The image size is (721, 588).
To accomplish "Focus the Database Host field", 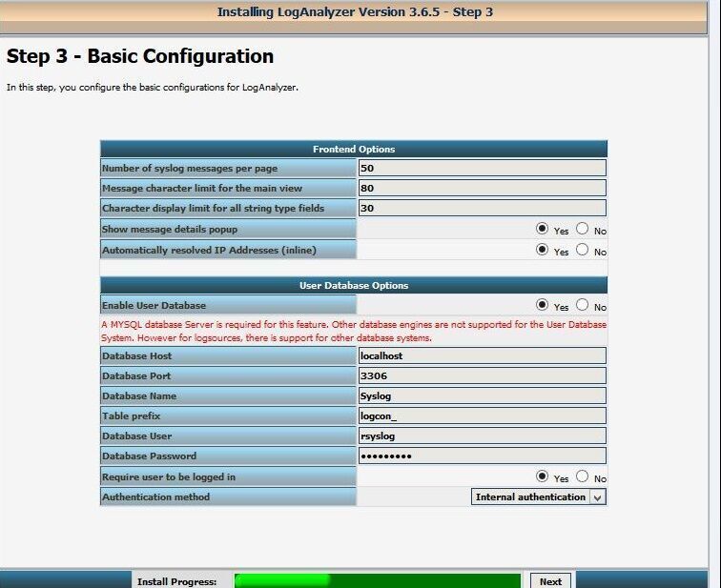I will [482, 356].
